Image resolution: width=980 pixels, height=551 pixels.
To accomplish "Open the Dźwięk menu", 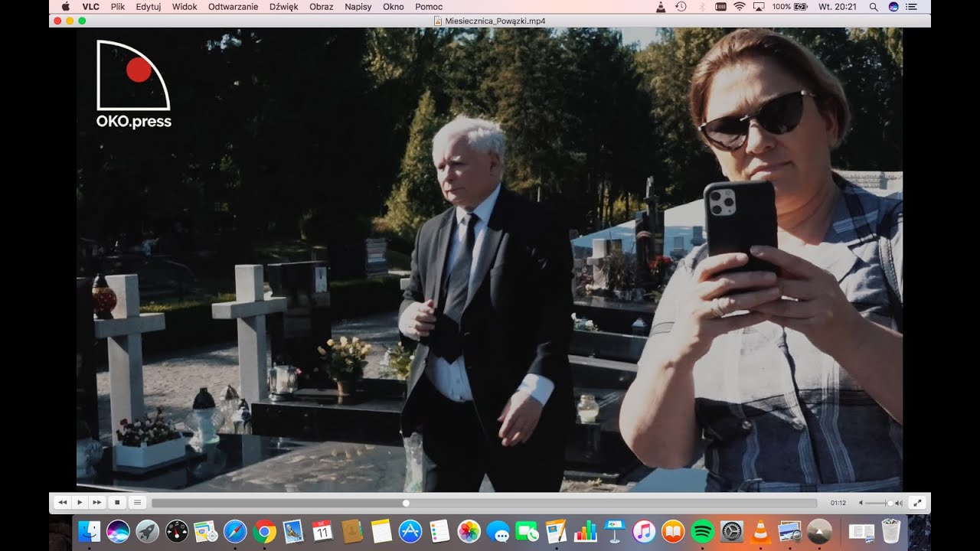I will tap(284, 6).
